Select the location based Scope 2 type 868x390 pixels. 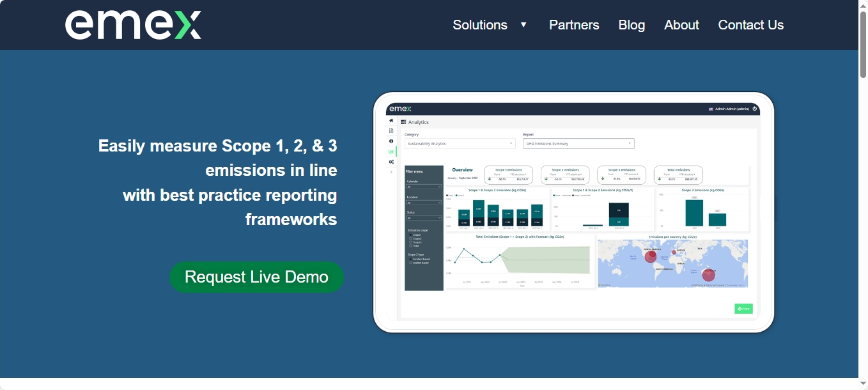pyautogui.click(x=411, y=259)
